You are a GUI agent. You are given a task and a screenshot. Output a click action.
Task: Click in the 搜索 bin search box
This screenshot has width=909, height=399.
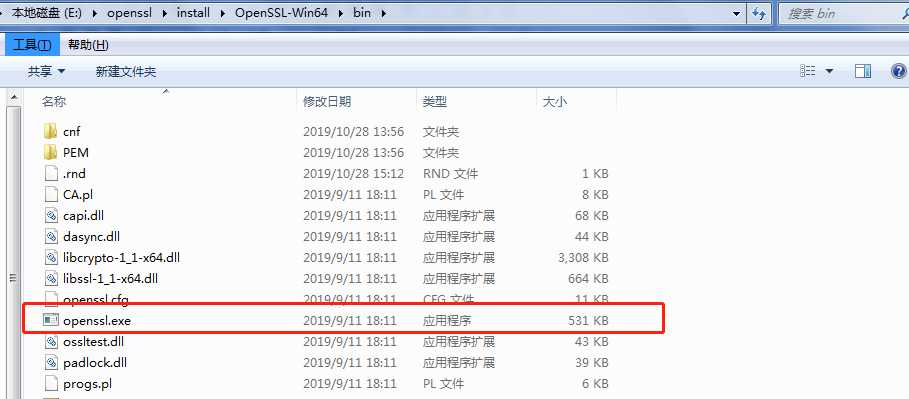[843, 13]
